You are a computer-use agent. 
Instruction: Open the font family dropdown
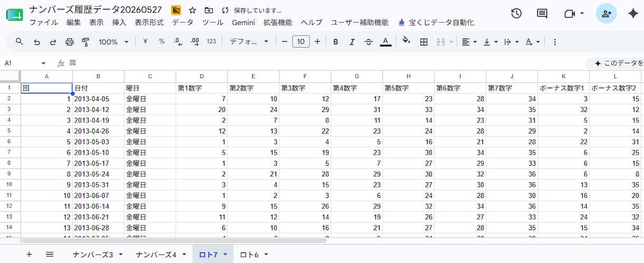tap(249, 42)
